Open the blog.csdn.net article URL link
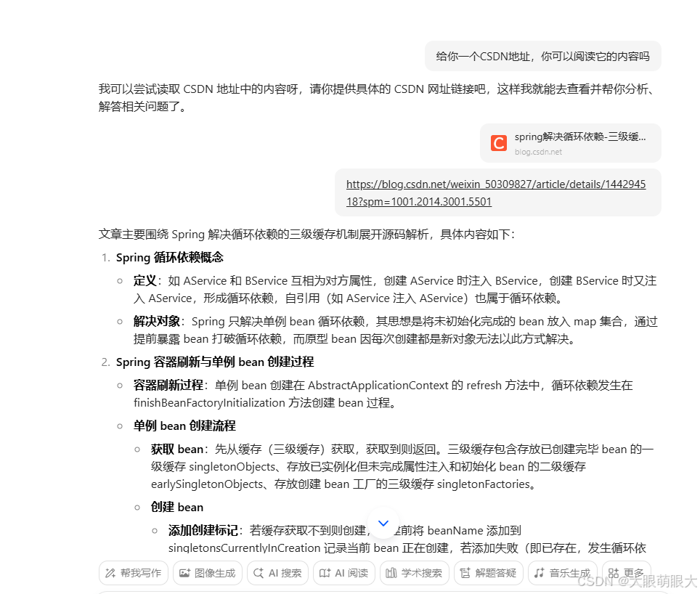 coord(496,192)
